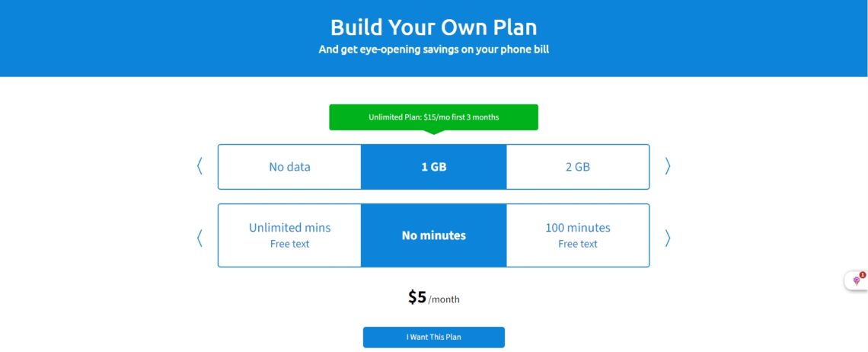Click the left arrow beside data options
This screenshot has height=352, width=868.
(199, 166)
